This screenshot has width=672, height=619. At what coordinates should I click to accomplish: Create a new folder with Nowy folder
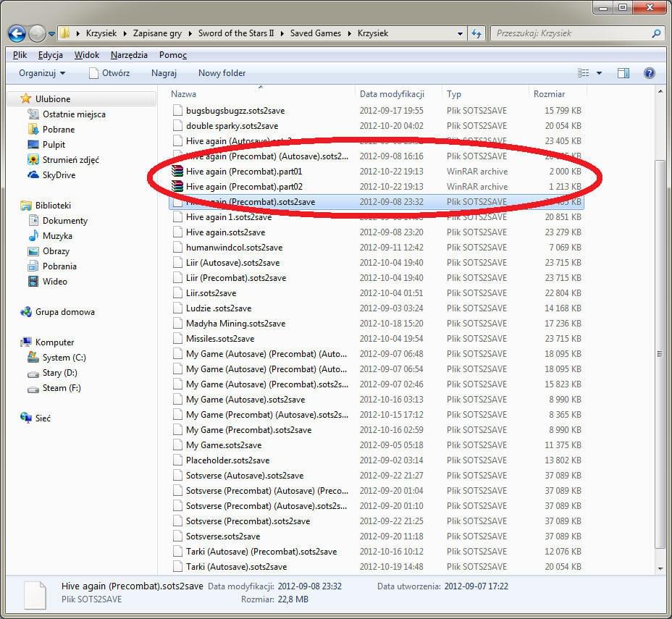tap(222, 73)
